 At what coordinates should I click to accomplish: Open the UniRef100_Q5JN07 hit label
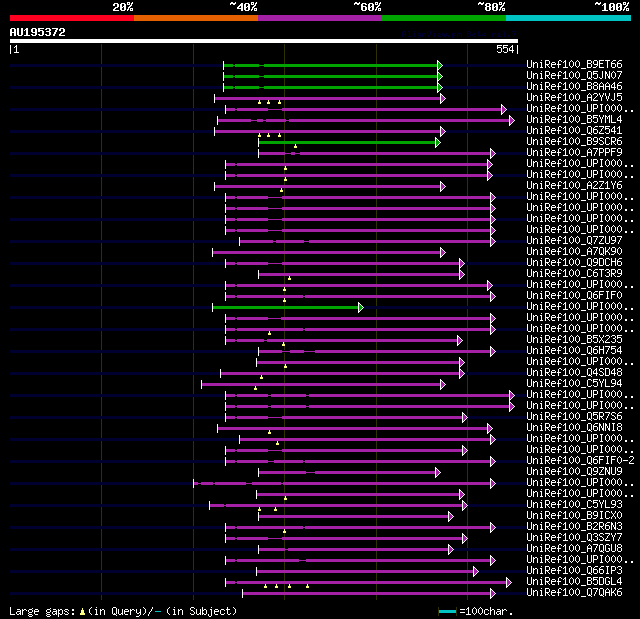pos(574,75)
